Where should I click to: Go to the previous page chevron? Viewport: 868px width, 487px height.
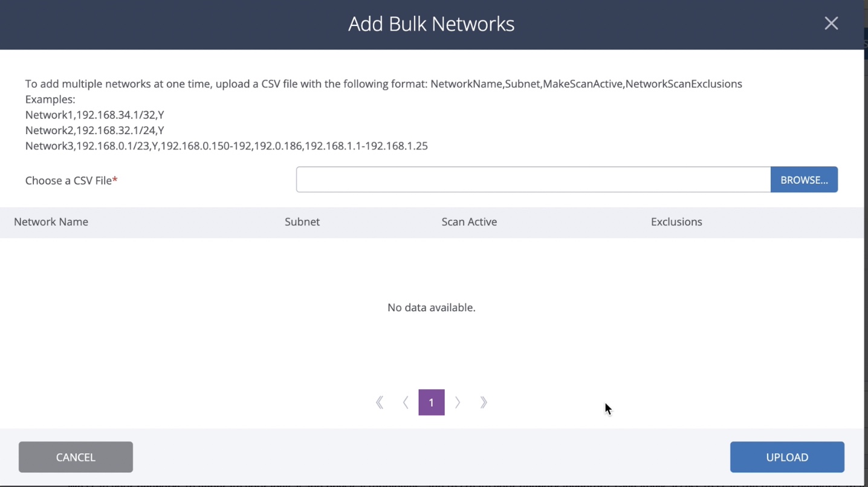coord(406,402)
